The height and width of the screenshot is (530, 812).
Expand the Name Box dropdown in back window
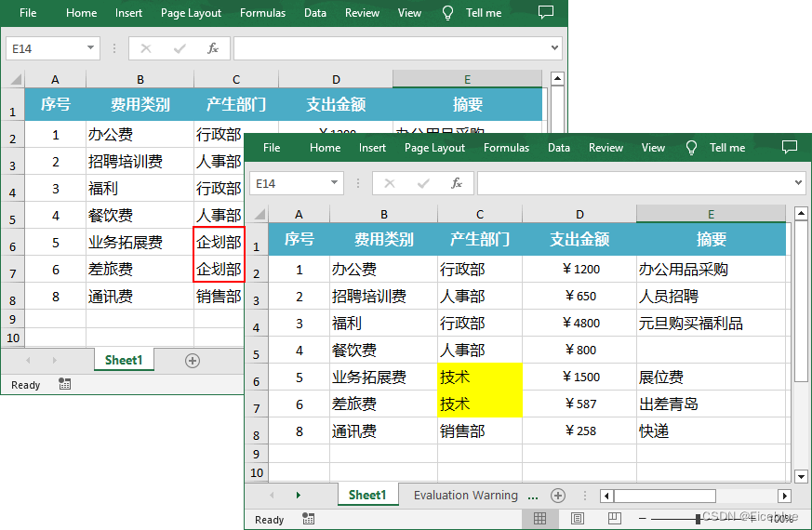(90, 47)
